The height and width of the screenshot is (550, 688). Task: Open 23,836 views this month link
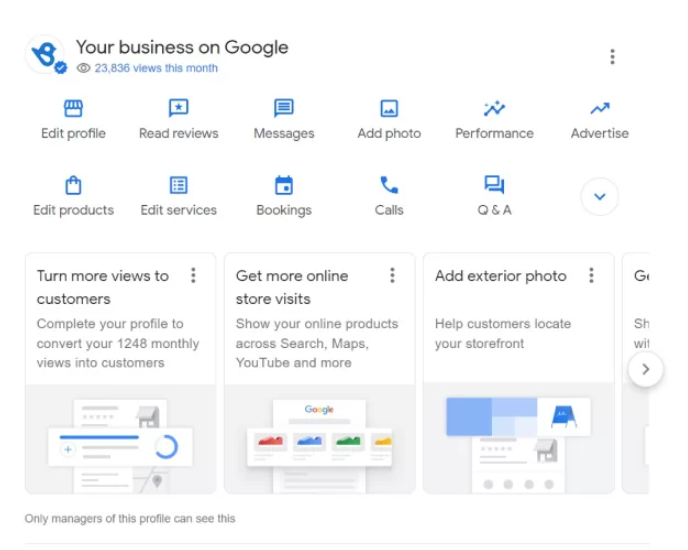[156, 68]
